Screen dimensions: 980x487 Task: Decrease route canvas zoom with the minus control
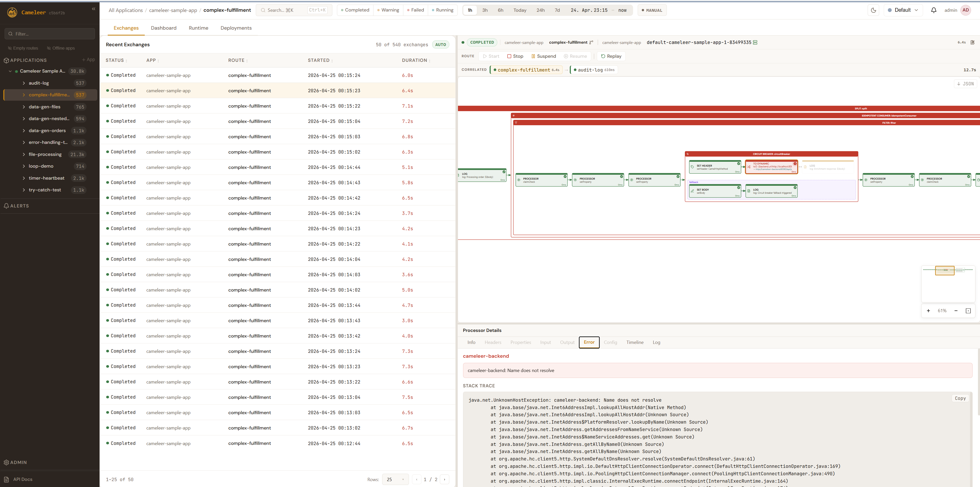(956, 311)
